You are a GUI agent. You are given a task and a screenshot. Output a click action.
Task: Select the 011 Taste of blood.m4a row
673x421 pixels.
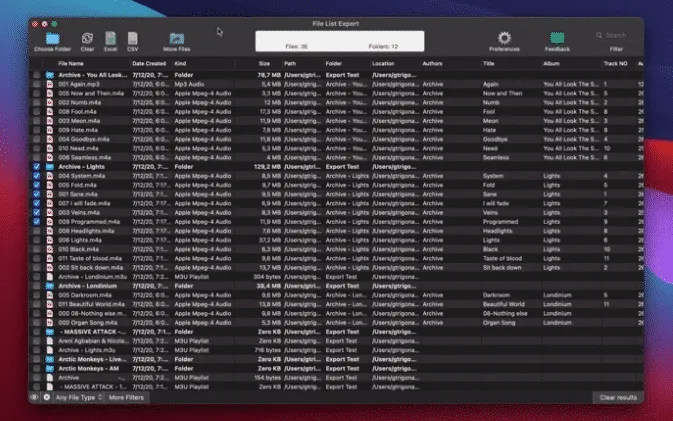pos(336,258)
